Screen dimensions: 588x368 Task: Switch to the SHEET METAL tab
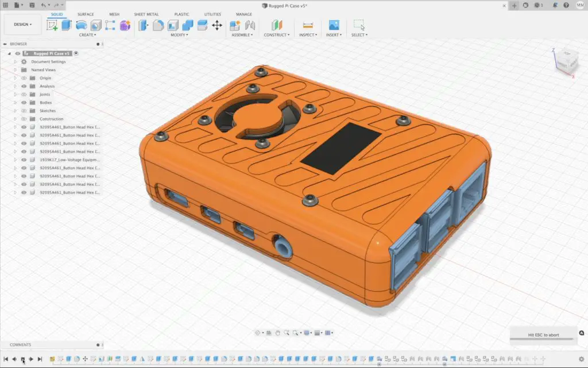pyautogui.click(x=146, y=14)
